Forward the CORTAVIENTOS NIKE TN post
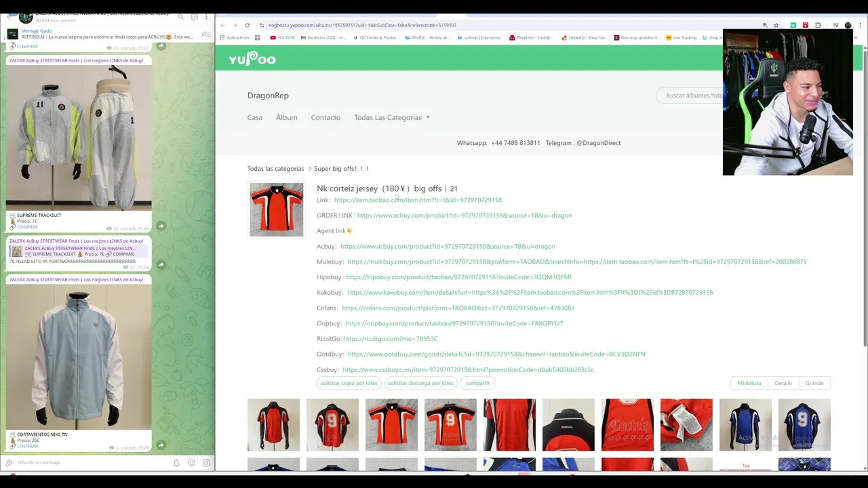868x488 pixels. 161,445
